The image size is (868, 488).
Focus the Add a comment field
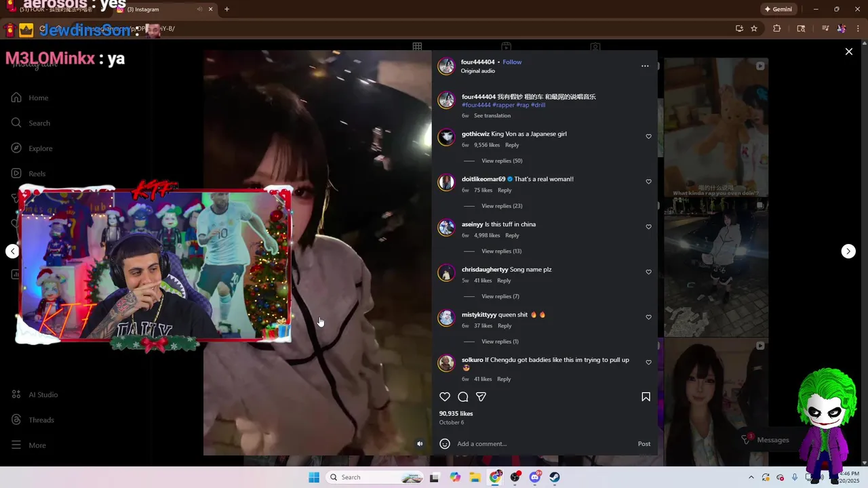point(544,444)
